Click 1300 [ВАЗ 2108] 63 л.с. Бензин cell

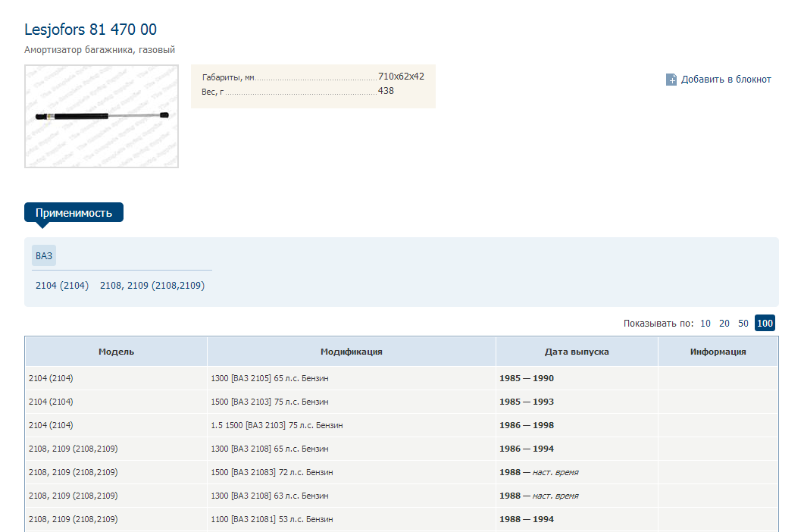(352, 496)
